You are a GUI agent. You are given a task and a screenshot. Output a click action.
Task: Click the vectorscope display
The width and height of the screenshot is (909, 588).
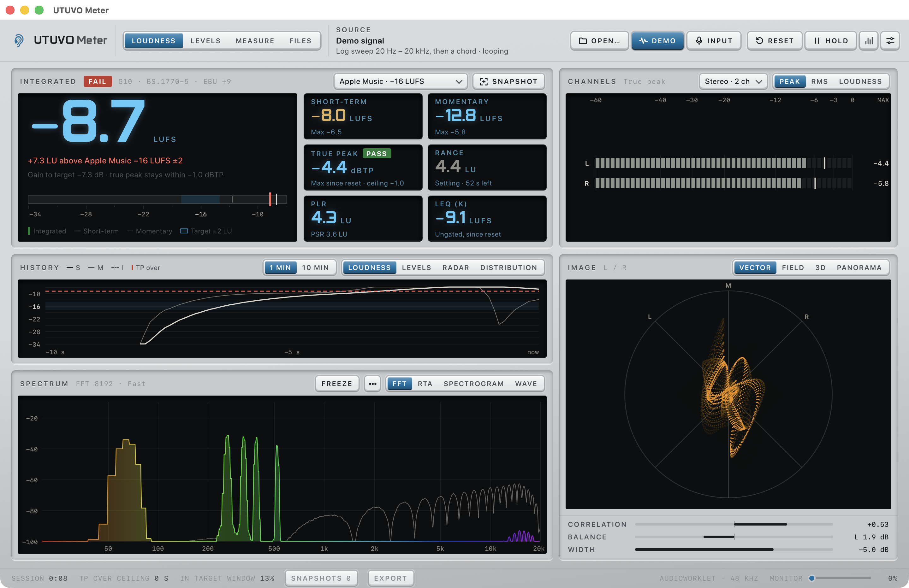click(x=728, y=394)
